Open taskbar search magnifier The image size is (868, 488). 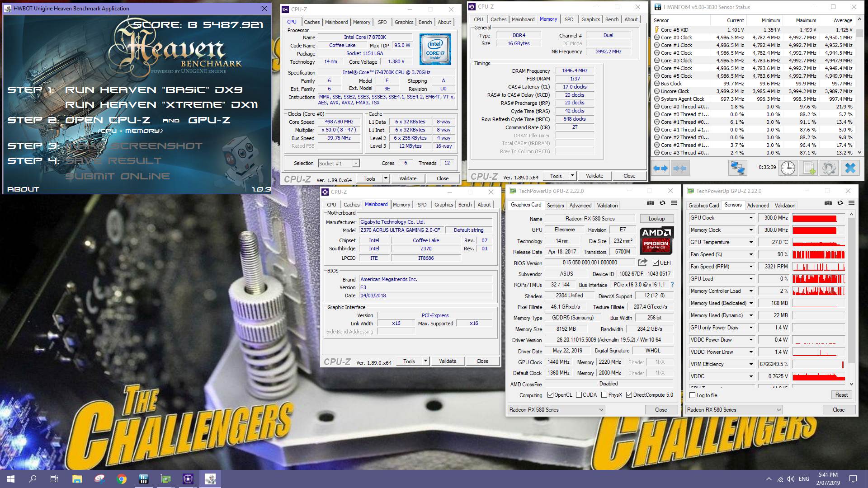[x=33, y=479]
